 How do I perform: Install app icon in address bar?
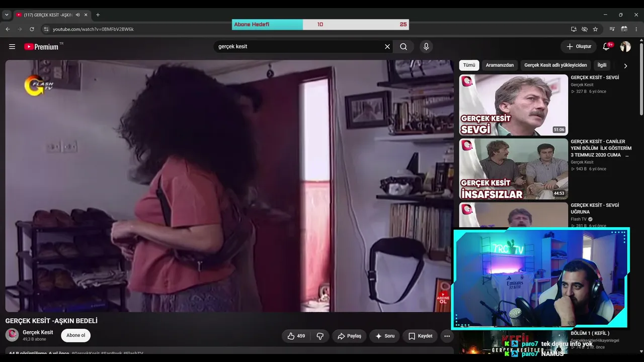point(574,29)
